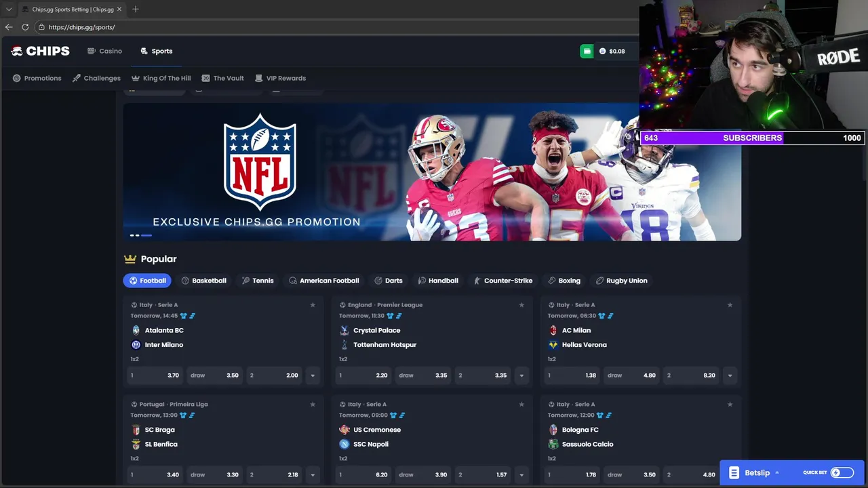Toggle the Quick Bet switch
This screenshot has width=868, height=488.
(842, 473)
